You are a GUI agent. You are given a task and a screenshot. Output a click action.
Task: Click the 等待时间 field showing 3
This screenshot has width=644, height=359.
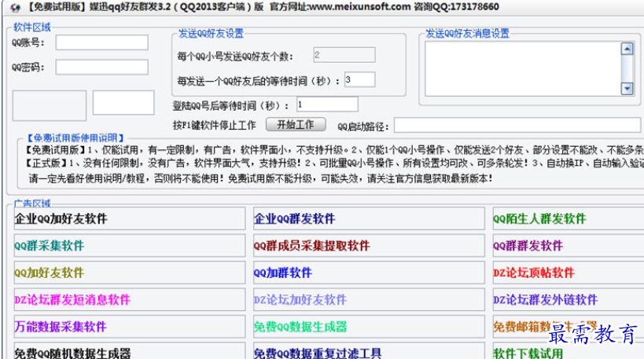click(x=360, y=79)
